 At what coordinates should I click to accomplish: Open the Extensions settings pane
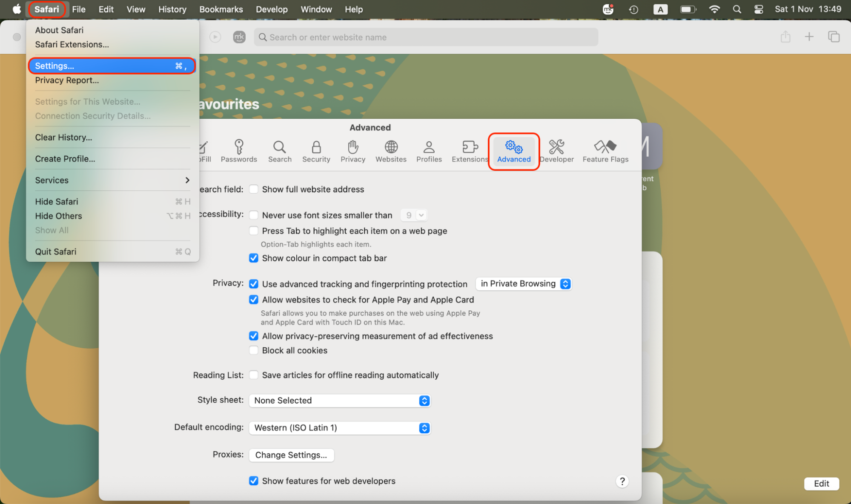click(x=469, y=151)
